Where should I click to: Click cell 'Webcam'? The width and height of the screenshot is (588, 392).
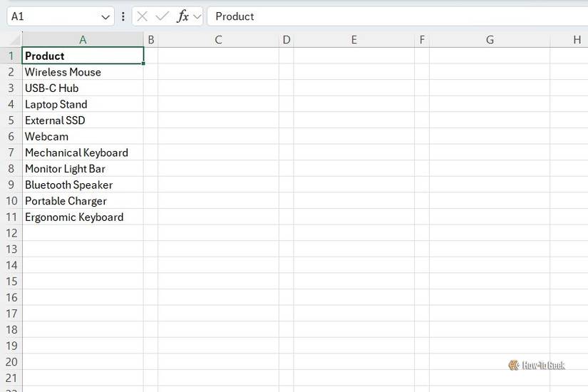83,137
